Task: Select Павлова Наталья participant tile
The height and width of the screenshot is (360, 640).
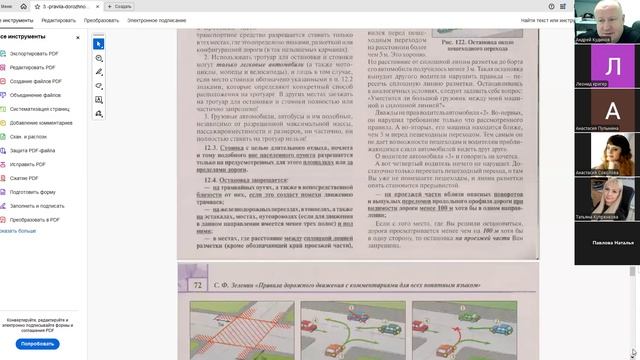Action: click(607, 243)
